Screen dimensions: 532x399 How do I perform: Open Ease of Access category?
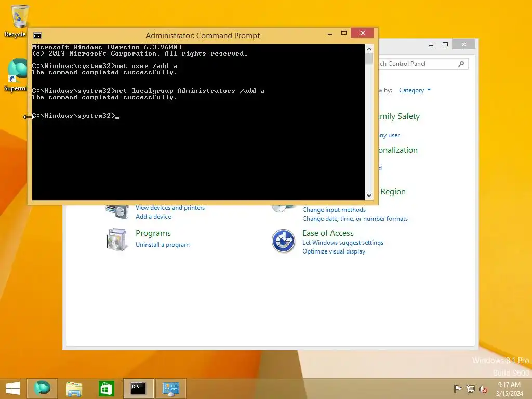point(328,233)
